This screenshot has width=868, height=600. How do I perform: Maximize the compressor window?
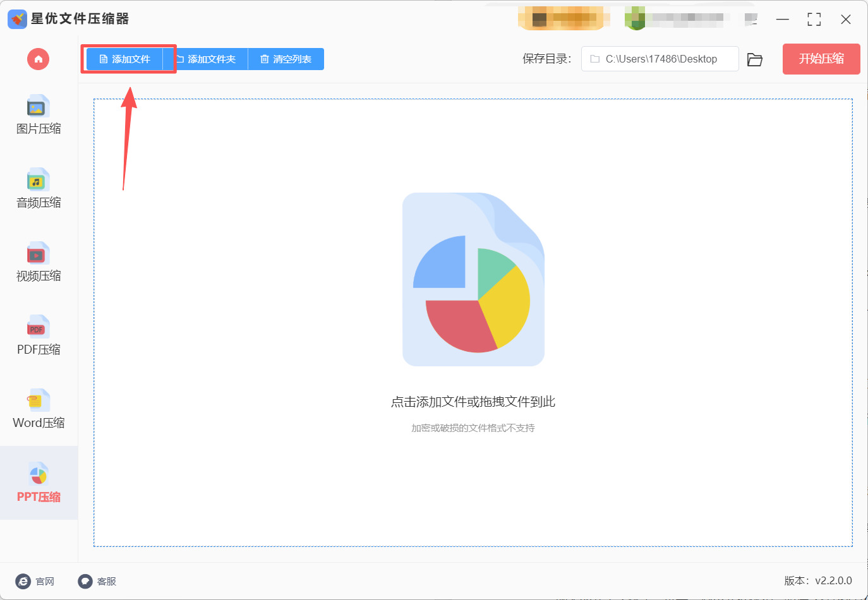click(814, 20)
